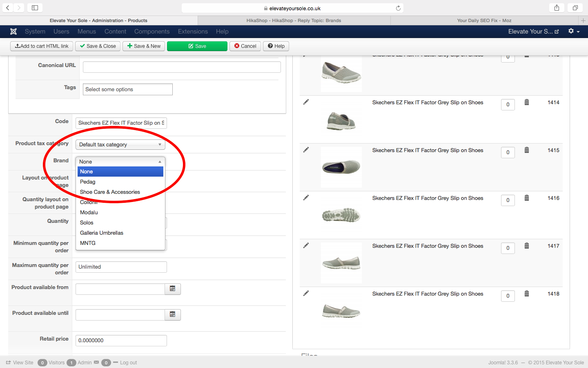588x368 pixels.
Task: Add a new browser tab with plus icon
Action: click(583, 20)
